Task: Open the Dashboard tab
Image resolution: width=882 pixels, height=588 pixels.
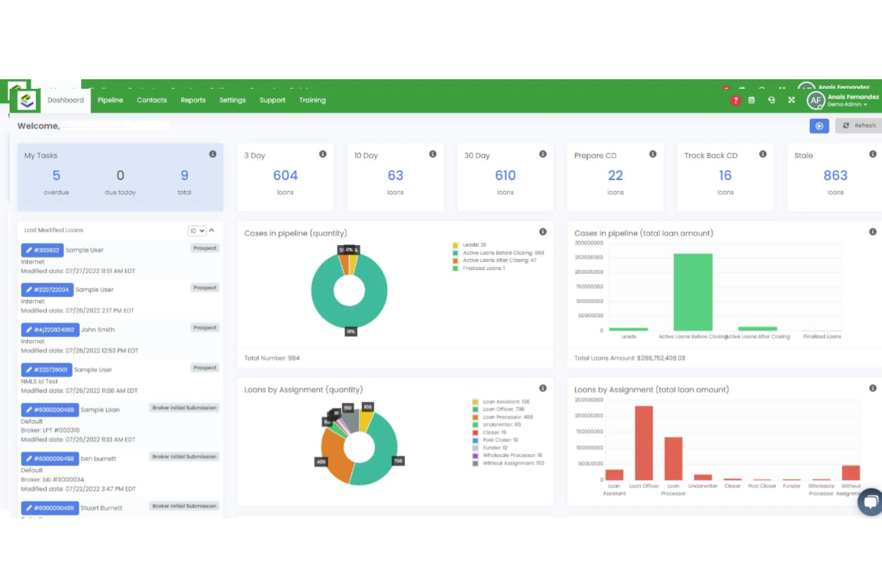Action: (66, 100)
